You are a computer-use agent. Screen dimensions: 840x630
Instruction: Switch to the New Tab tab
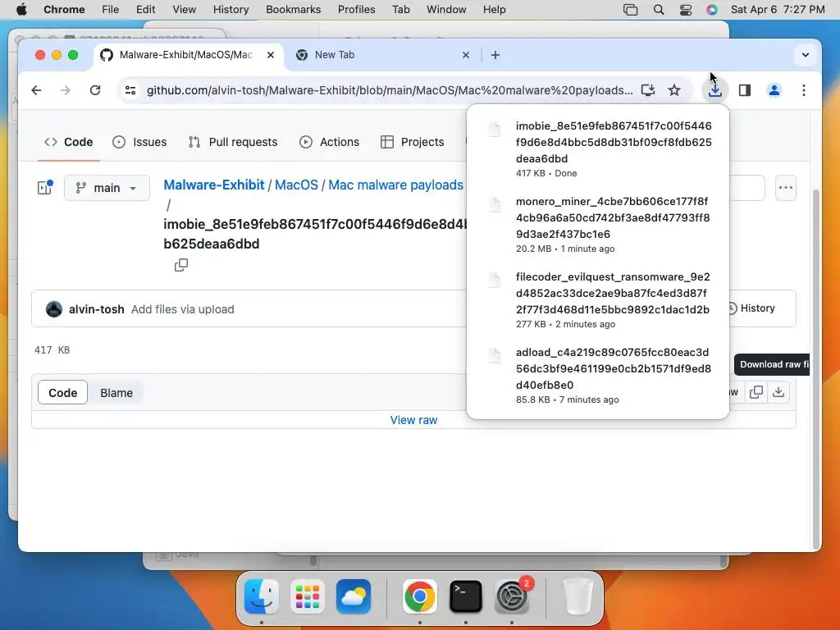pyautogui.click(x=382, y=55)
